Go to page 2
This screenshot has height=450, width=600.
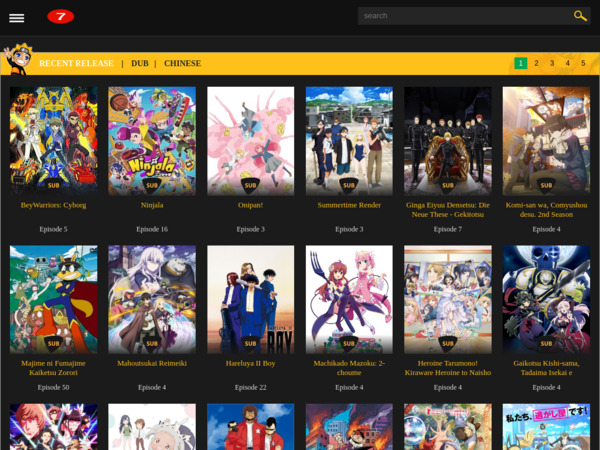pyautogui.click(x=536, y=63)
